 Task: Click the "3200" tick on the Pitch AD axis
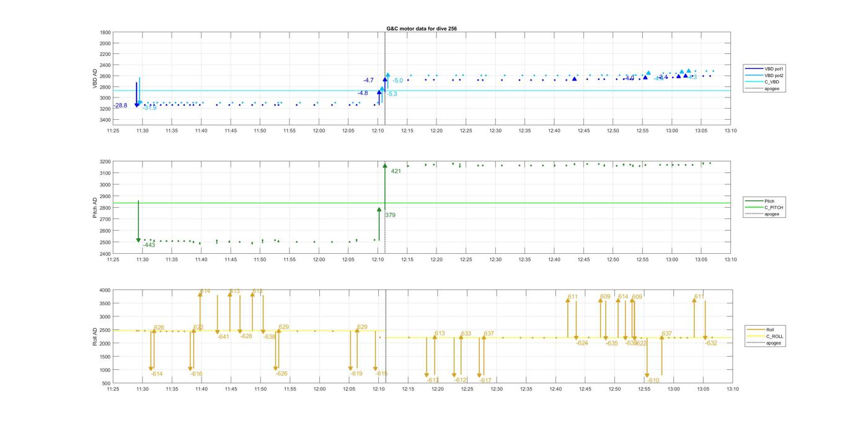(105, 162)
